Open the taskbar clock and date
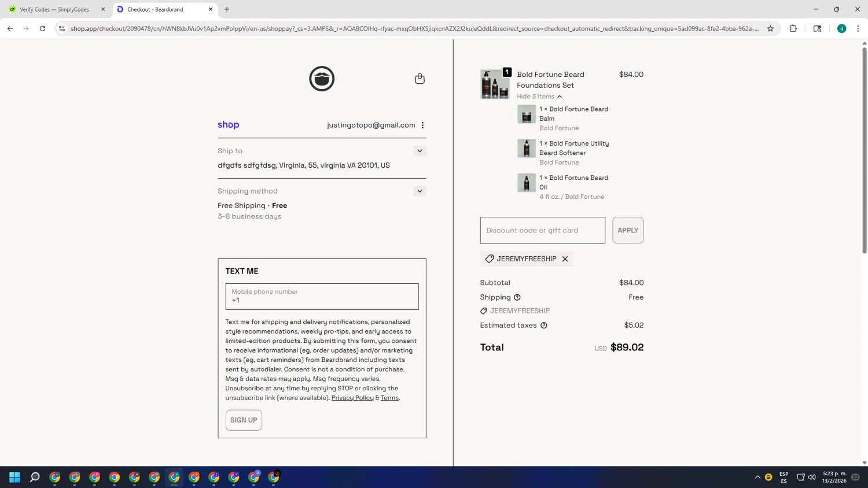This screenshot has height=488, width=868. [x=834, y=477]
